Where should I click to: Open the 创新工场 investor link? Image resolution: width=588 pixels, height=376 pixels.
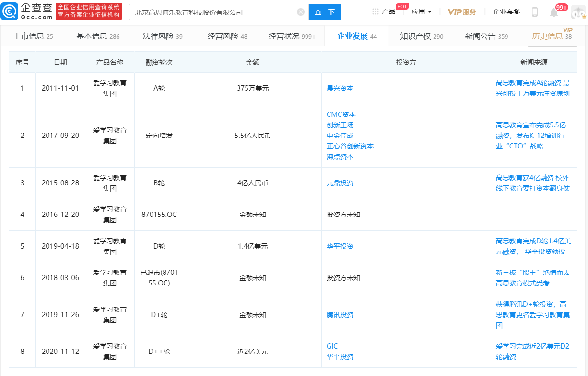(340, 125)
